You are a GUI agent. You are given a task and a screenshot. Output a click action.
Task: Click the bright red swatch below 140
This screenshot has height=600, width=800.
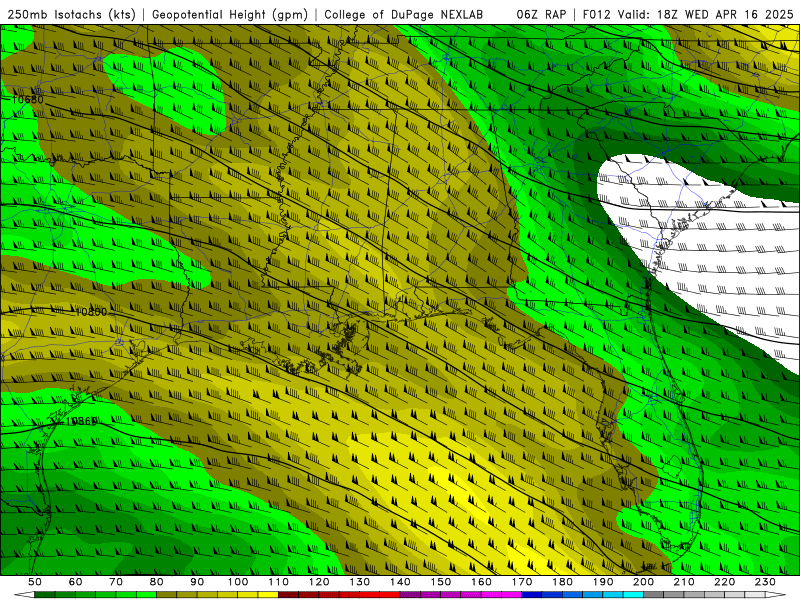pyautogui.click(x=390, y=595)
